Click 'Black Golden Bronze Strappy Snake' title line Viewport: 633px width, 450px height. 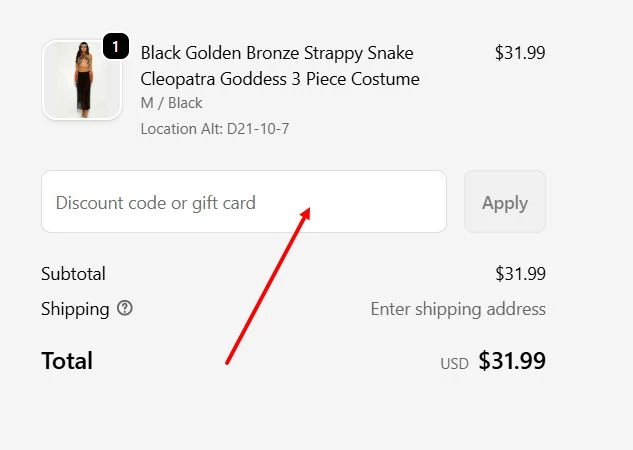click(x=277, y=53)
